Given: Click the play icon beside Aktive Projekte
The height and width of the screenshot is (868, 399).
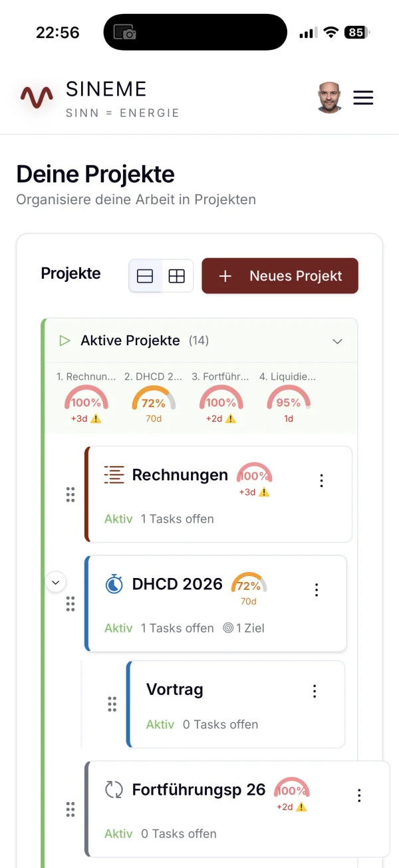Looking at the screenshot, I should point(65,341).
